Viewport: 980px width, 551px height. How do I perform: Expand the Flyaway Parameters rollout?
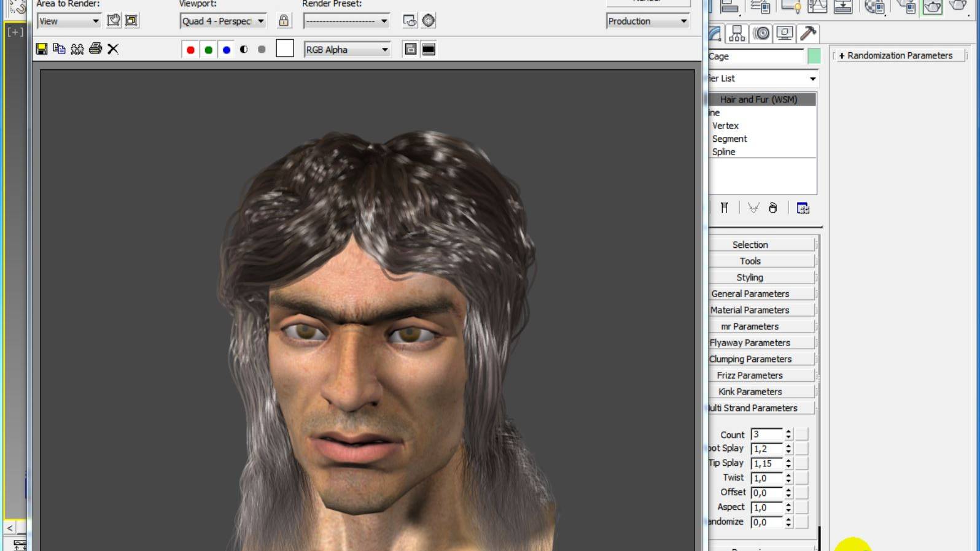coord(761,343)
